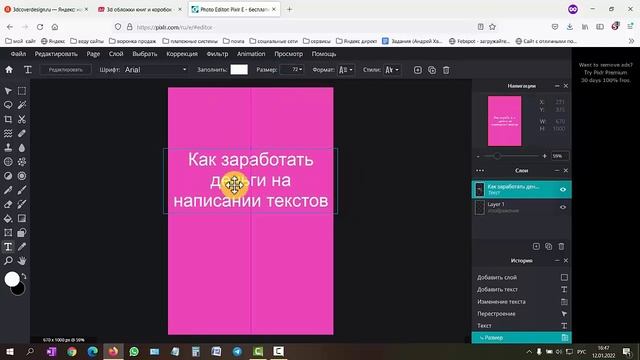Viewport: 640px width, 360px height.
Task: Select the Brush tool
Action: pos(22,190)
